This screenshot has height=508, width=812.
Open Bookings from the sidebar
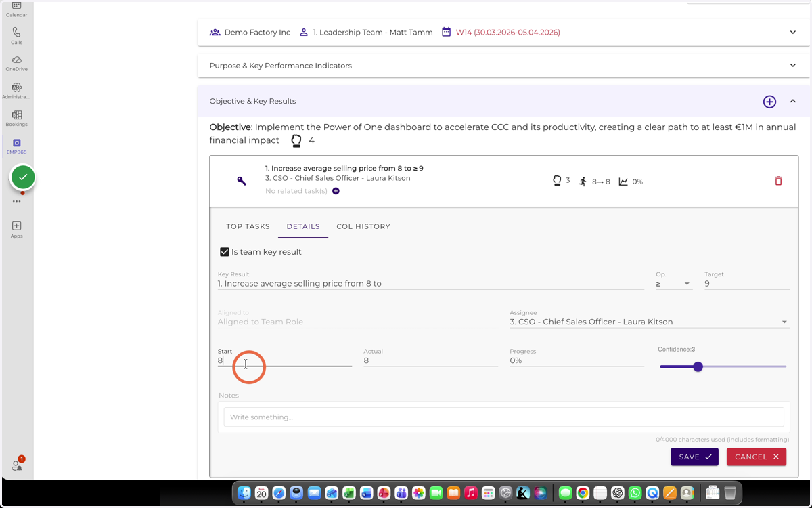[x=16, y=119]
